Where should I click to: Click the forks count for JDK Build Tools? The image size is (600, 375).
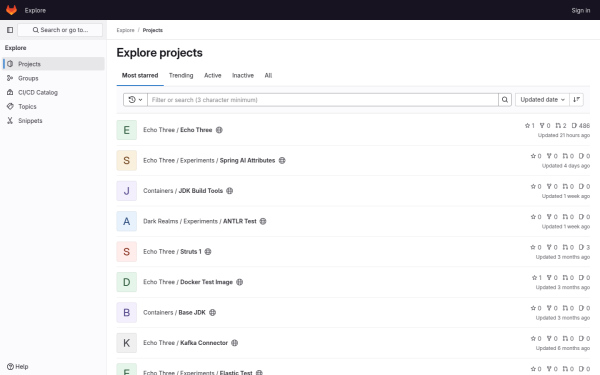[x=552, y=186]
